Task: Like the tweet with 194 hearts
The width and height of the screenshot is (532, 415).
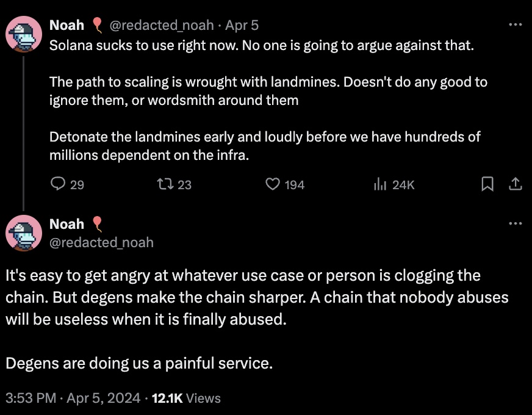Action: [273, 184]
